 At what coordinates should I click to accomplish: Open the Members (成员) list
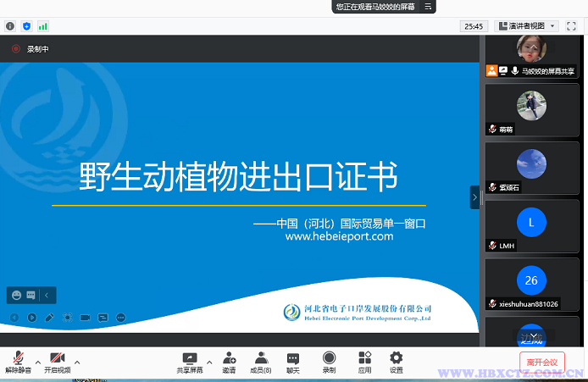pos(261,359)
